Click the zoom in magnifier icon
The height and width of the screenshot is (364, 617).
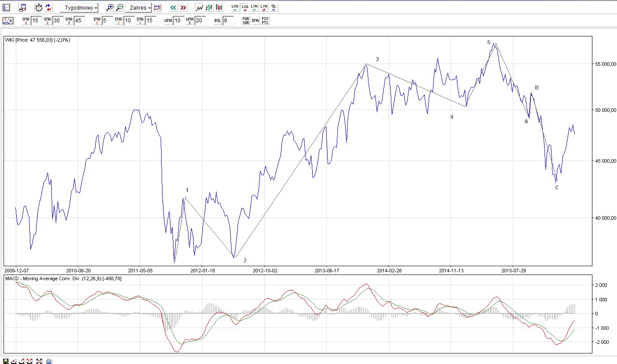pos(110,7)
